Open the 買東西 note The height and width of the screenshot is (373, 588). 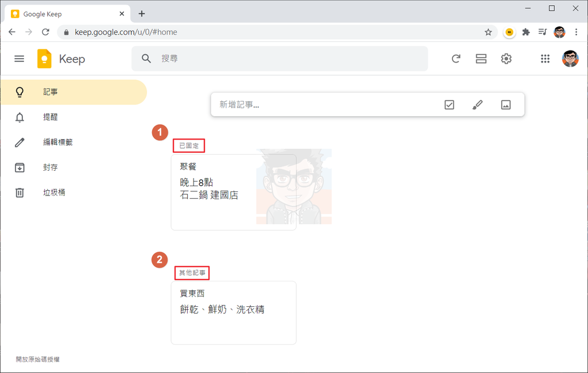[234, 313]
